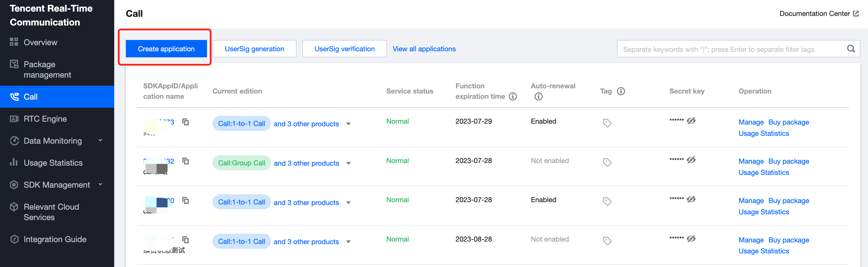Reveal the secret key in the first row
This screenshot has width=868, height=267.
[691, 120]
